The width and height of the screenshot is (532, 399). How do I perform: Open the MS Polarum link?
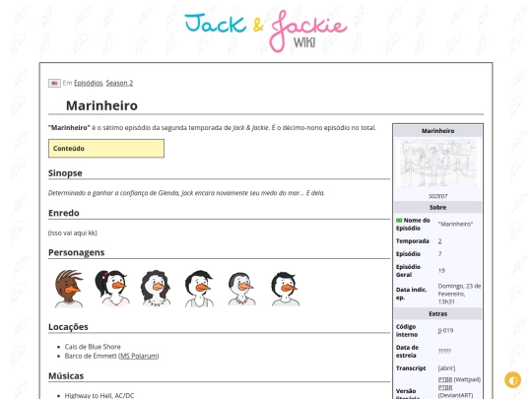click(x=139, y=356)
